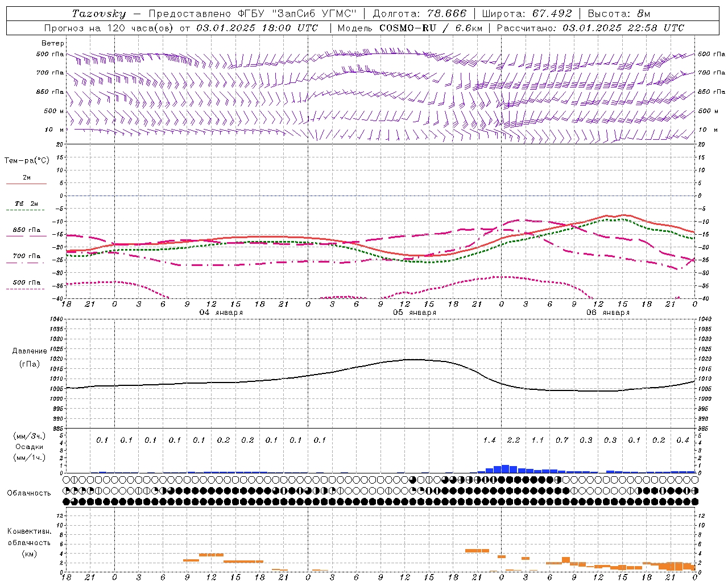The width and height of the screenshot is (728, 582).
Task: Click the 850 гПа legend label in temperature panel
Action: click(x=27, y=230)
